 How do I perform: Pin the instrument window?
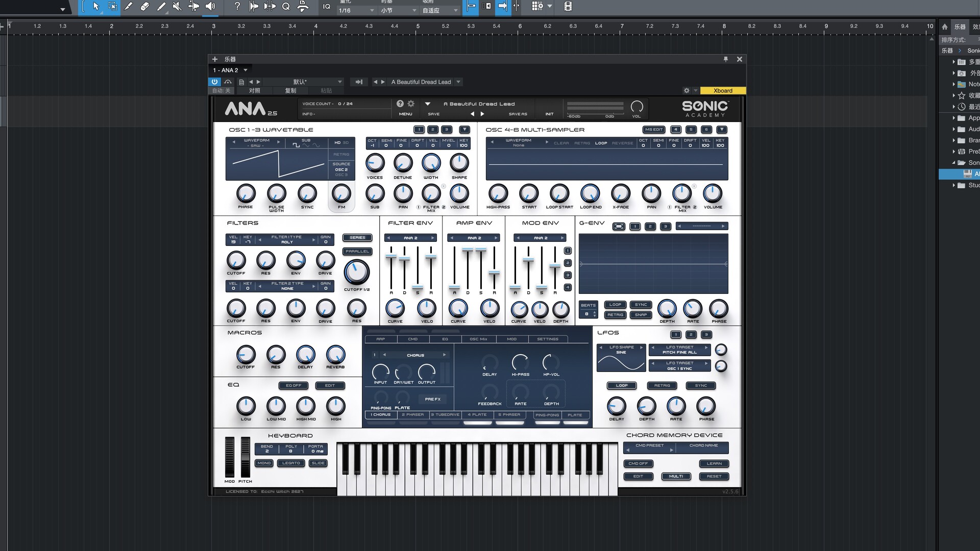tap(726, 59)
